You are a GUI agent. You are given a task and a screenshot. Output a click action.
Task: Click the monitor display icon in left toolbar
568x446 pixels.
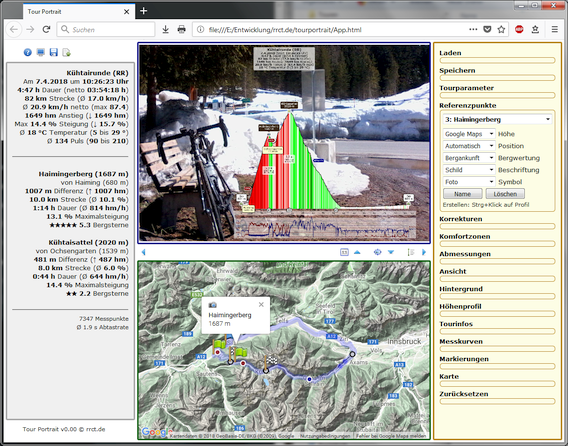(41, 53)
